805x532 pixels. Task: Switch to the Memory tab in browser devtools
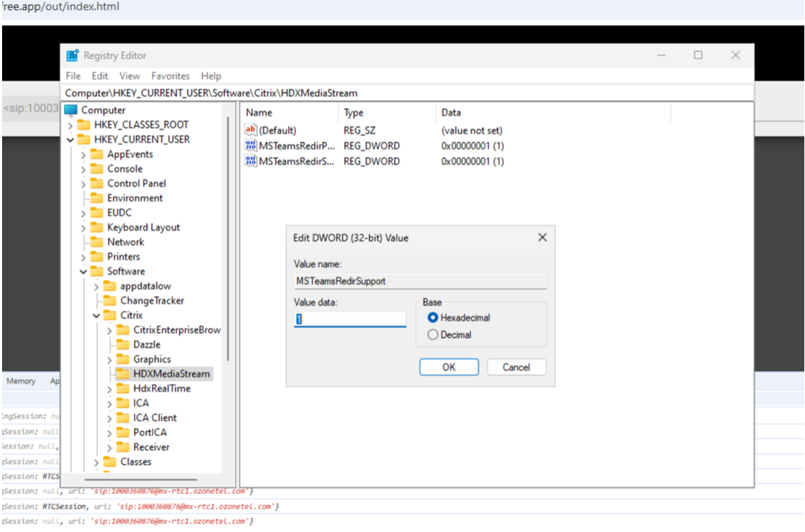[21, 381]
